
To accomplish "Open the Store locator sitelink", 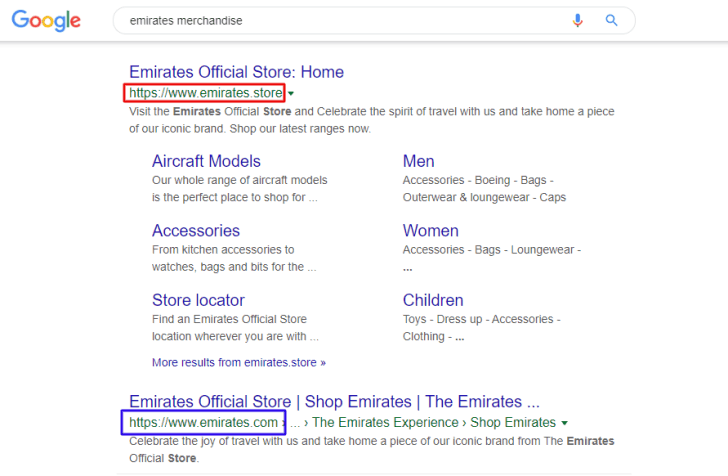I will point(198,300).
